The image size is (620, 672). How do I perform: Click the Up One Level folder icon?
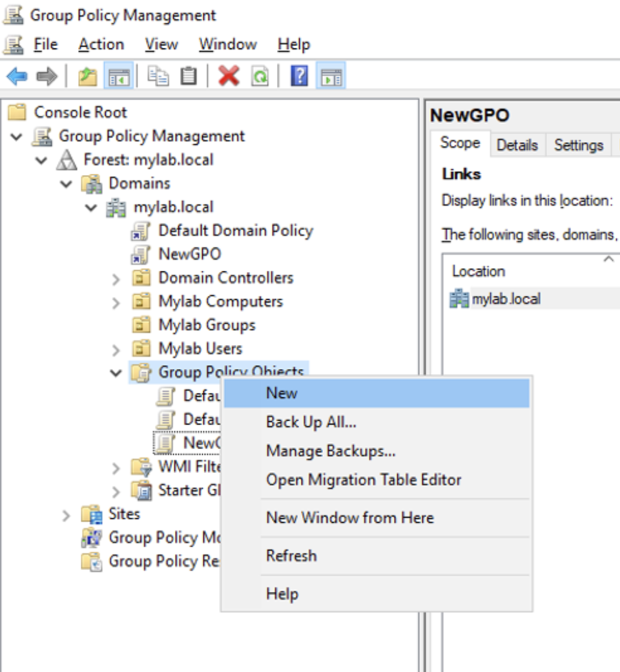click(87, 77)
